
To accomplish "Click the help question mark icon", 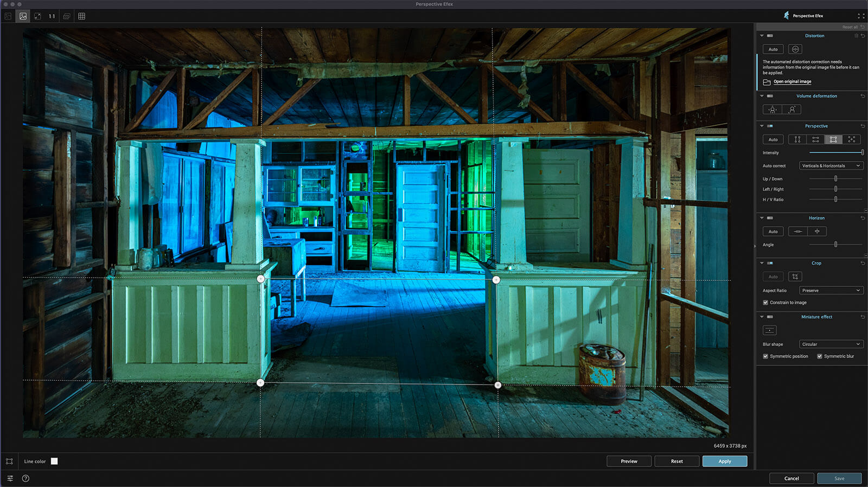I will (x=25, y=478).
